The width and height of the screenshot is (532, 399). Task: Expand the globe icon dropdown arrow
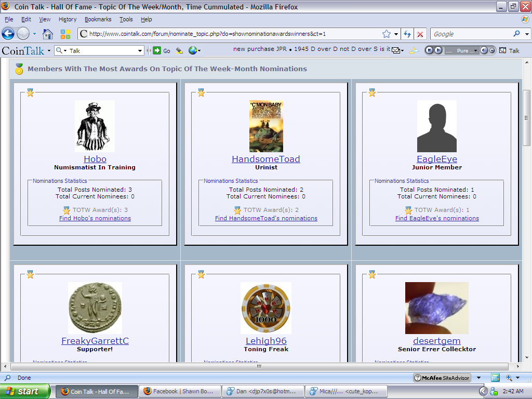(199, 51)
